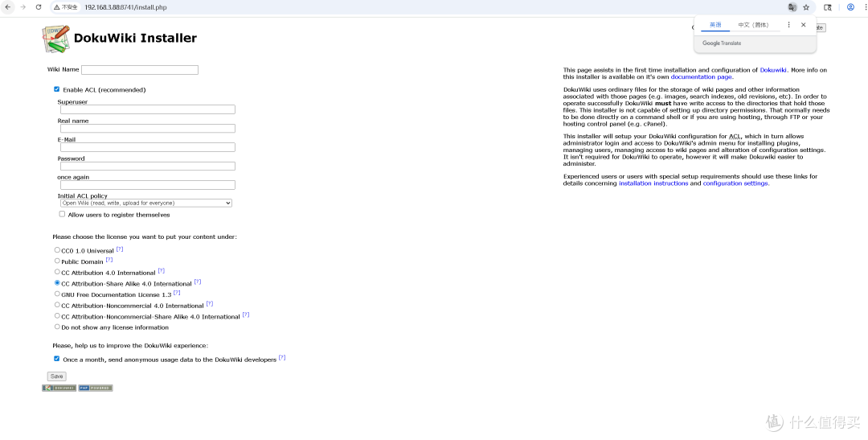Click into the Wiki Name field
Viewport: 868px width, 440px height.
139,70
